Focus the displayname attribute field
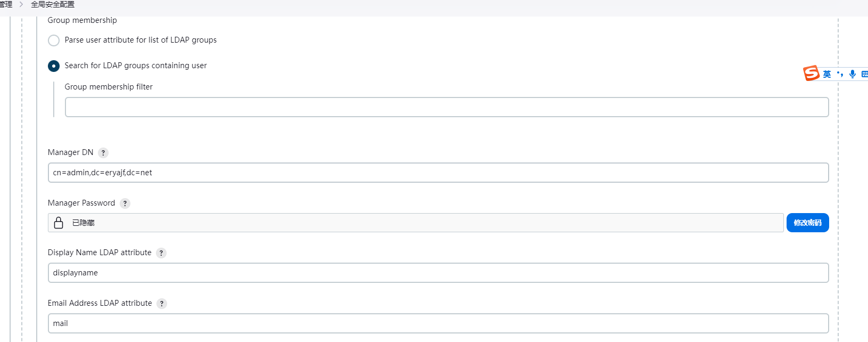The height and width of the screenshot is (342, 868). [x=438, y=273]
